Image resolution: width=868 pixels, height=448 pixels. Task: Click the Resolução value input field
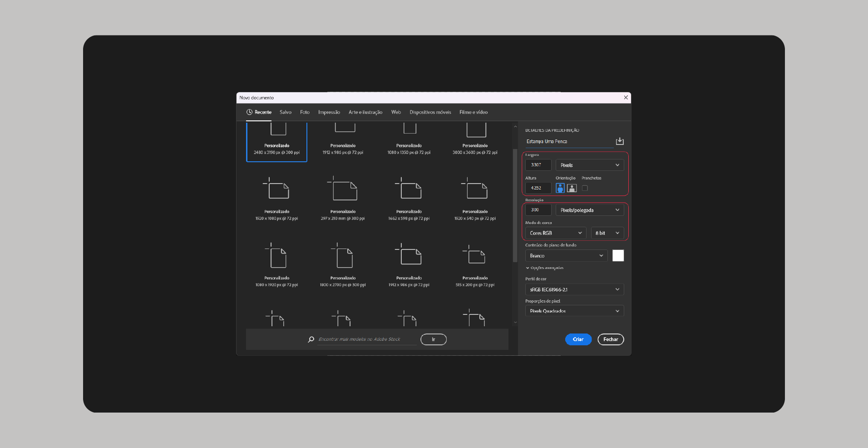pyautogui.click(x=538, y=210)
